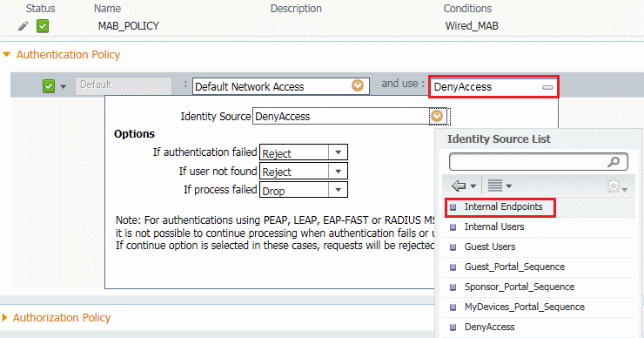Collapse the DenyAccess 'and use' selector
The image size is (644, 338).
coord(547,87)
